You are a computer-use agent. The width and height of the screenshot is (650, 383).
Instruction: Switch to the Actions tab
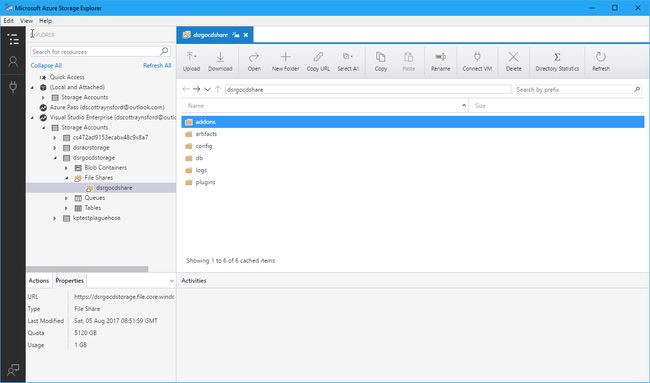pos(39,281)
